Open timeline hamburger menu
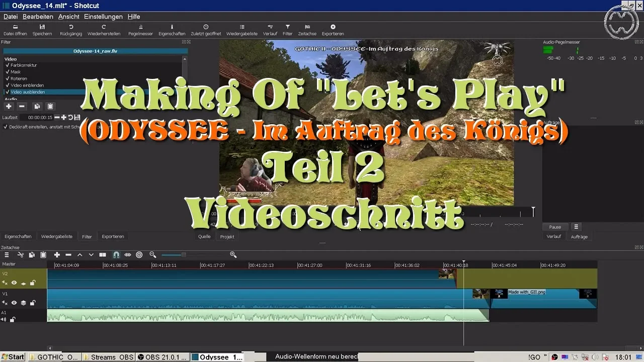Screen dimensions: 644x362 7,255
